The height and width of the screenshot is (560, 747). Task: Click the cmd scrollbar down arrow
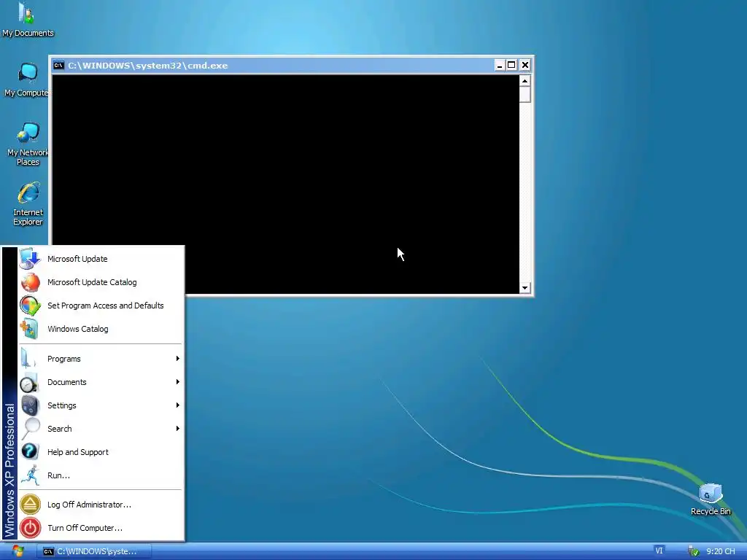525,287
